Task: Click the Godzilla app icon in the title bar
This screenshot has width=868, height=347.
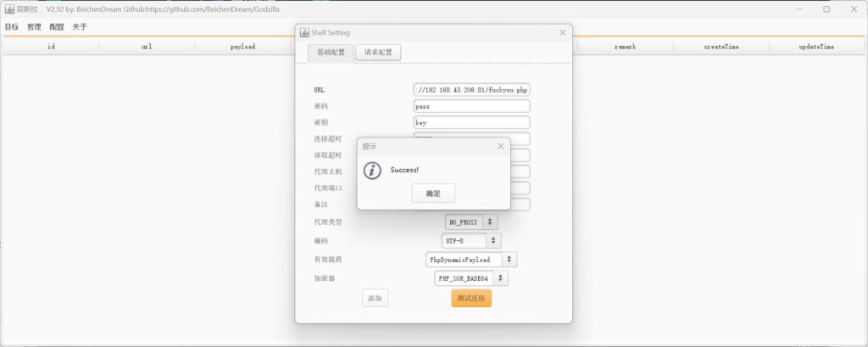Action: [8, 8]
